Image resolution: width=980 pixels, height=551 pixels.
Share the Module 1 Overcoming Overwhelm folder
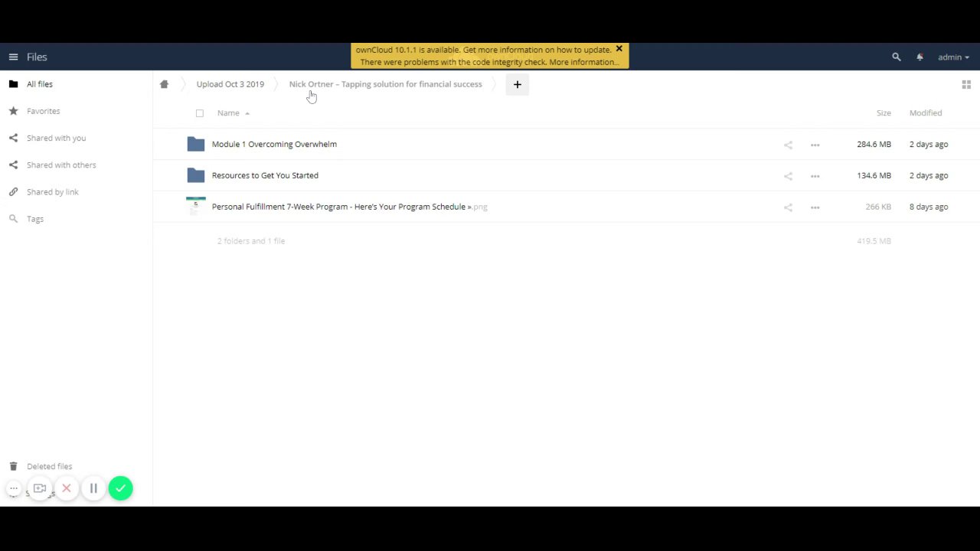click(788, 145)
